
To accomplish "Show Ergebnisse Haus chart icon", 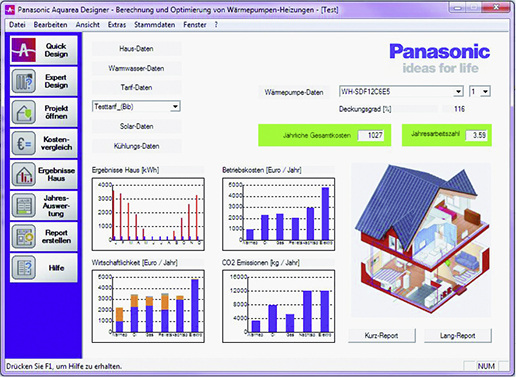I will [x=24, y=174].
